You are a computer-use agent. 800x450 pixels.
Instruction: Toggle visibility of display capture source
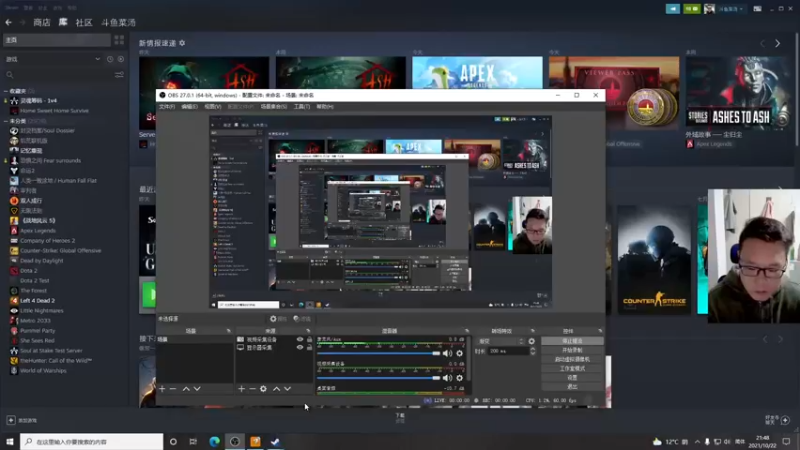pos(300,347)
